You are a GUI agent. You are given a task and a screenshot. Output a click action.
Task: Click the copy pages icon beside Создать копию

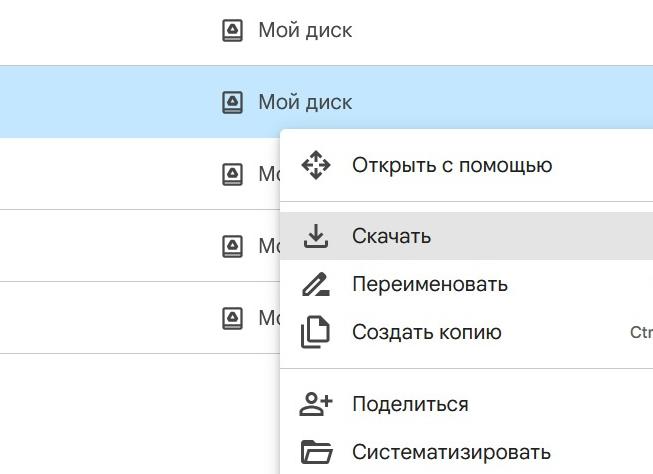tap(315, 332)
